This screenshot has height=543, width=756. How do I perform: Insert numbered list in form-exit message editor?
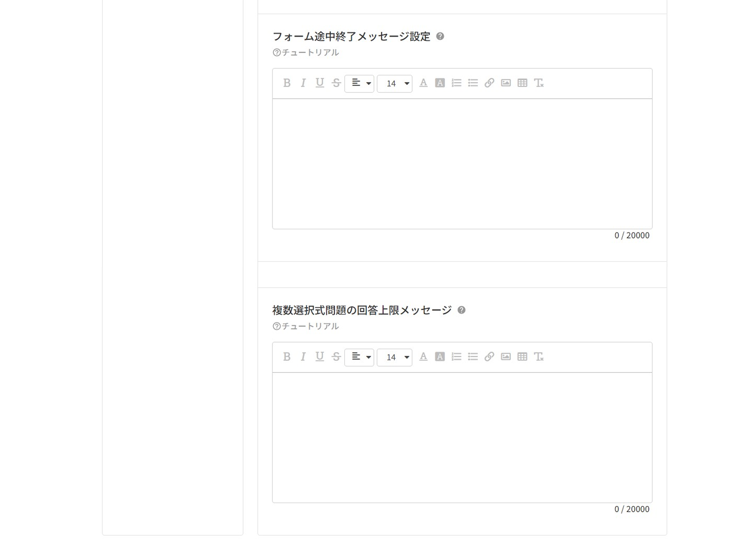click(456, 83)
